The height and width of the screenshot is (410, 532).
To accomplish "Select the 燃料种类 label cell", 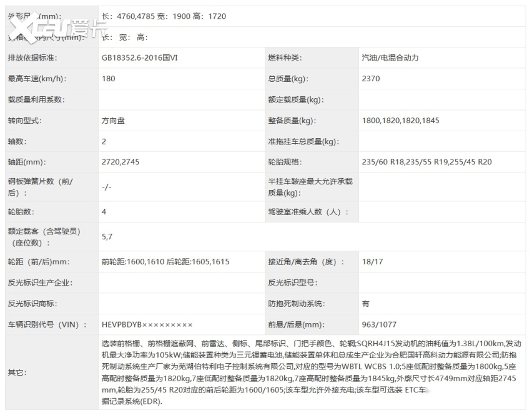I will 285,58.
